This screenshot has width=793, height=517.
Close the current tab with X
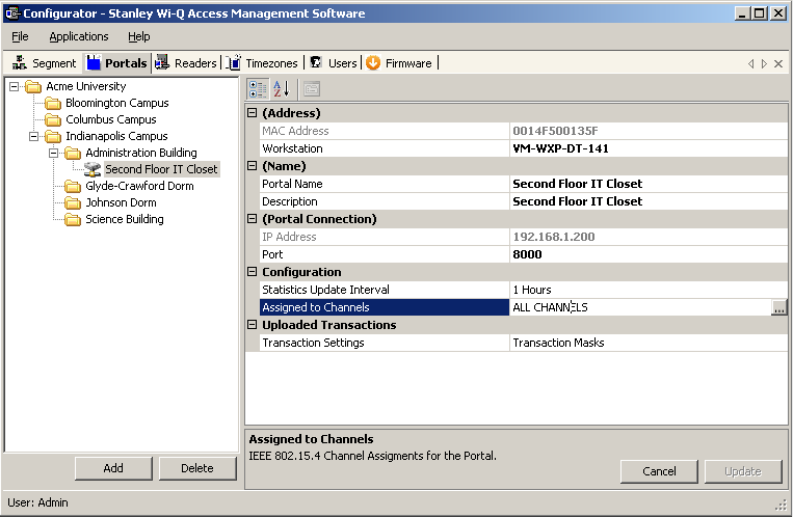(x=778, y=63)
